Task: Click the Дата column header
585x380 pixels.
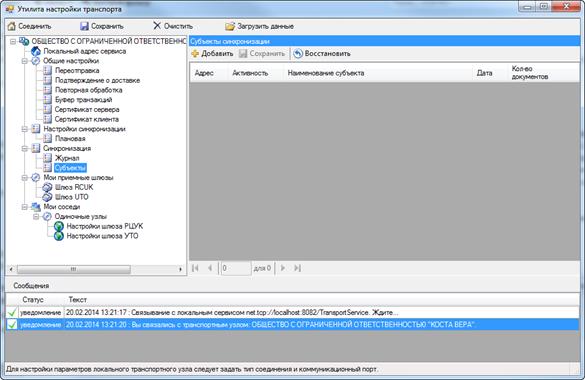Action: pos(490,73)
